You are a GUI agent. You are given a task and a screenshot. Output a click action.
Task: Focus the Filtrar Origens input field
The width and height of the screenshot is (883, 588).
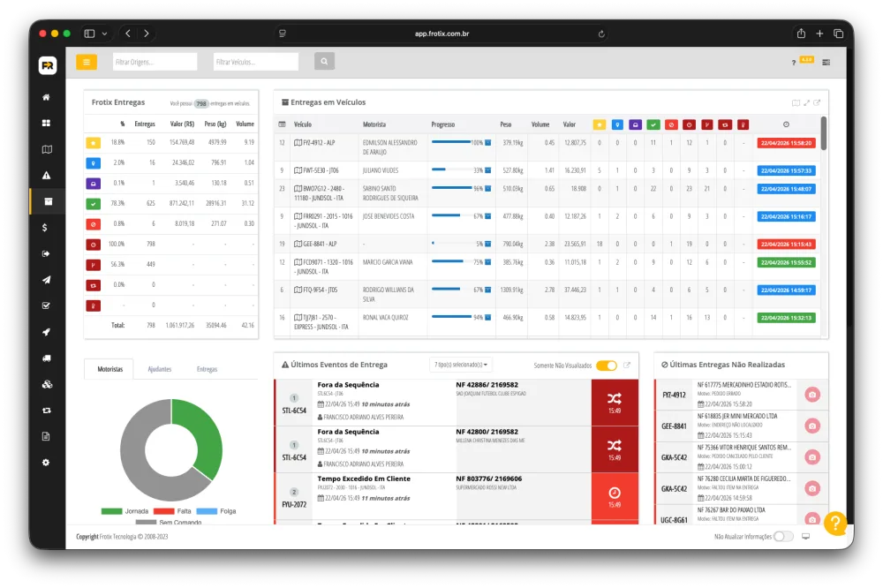pos(155,62)
